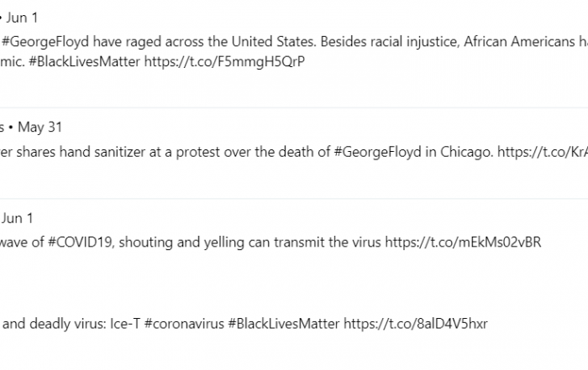
Task: Open the Jun 1 timestamp above the #COVID19 tweet
Action: [x=17, y=218]
